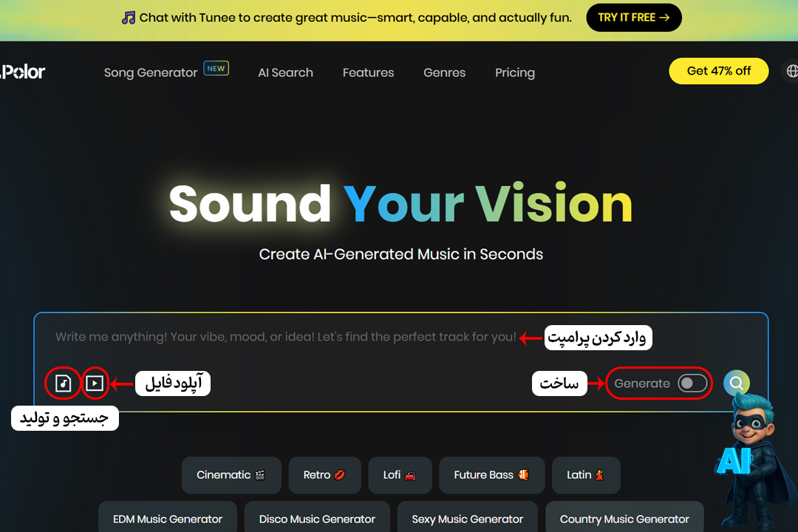This screenshot has height=532, width=798.
Task: Select the Cinematic genre chip
Action: pos(231,475)
